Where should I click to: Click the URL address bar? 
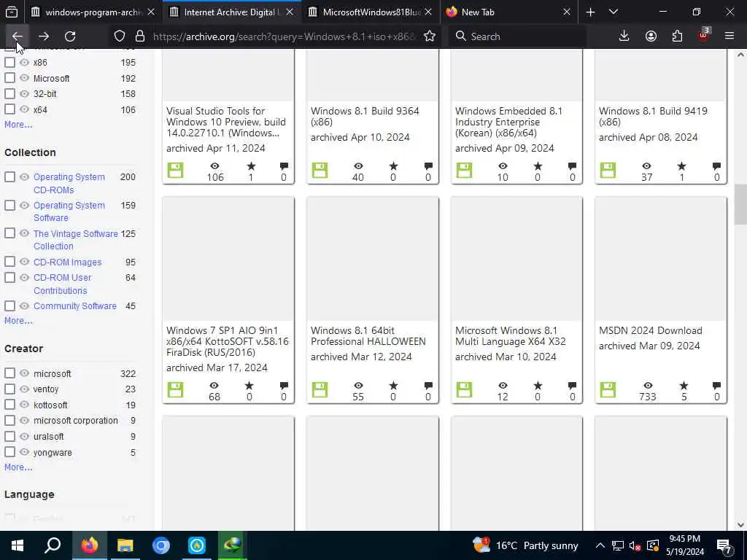click(x=284, y=36)
